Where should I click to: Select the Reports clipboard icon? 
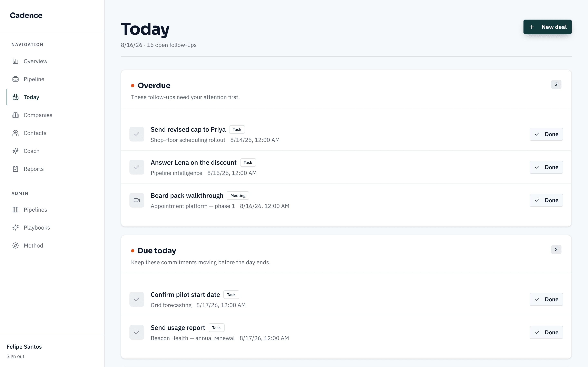point(16,169)
